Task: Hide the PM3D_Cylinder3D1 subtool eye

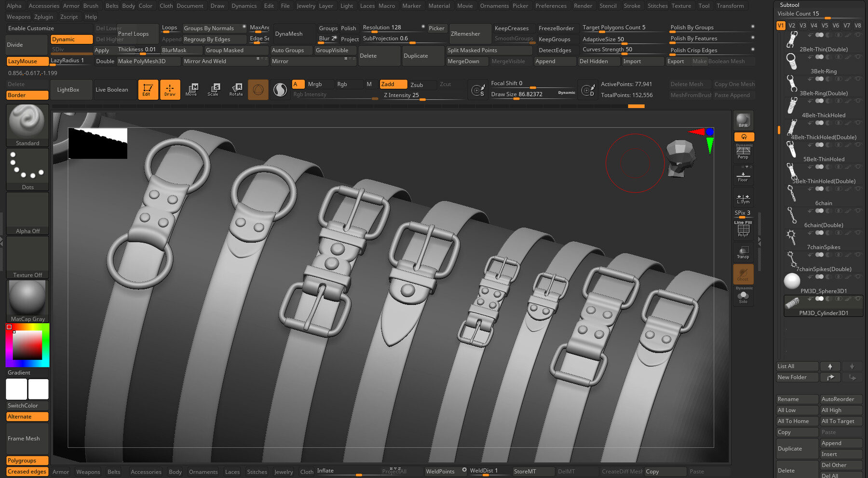Action: 858,299
